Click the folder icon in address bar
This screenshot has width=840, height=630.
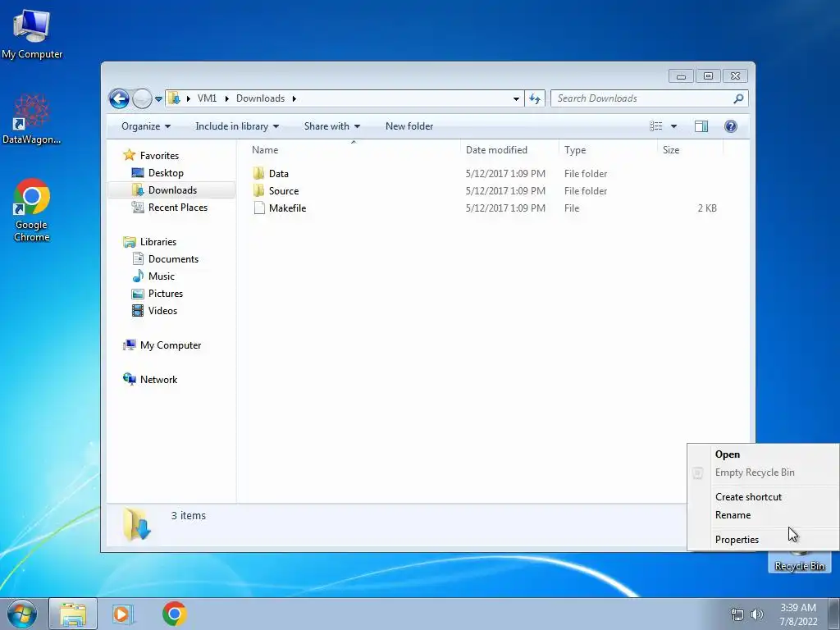(174, 98)
